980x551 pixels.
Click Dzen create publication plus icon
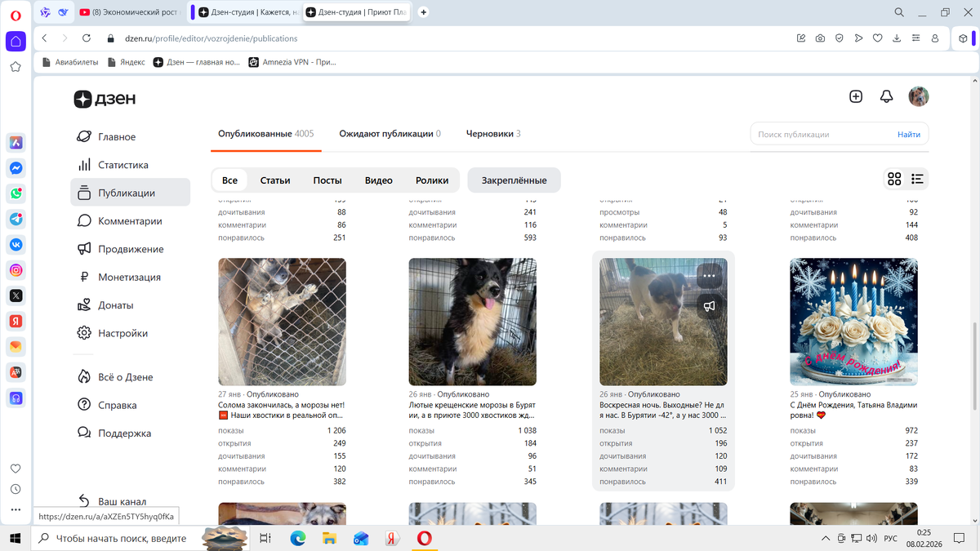tap(856, 96)
